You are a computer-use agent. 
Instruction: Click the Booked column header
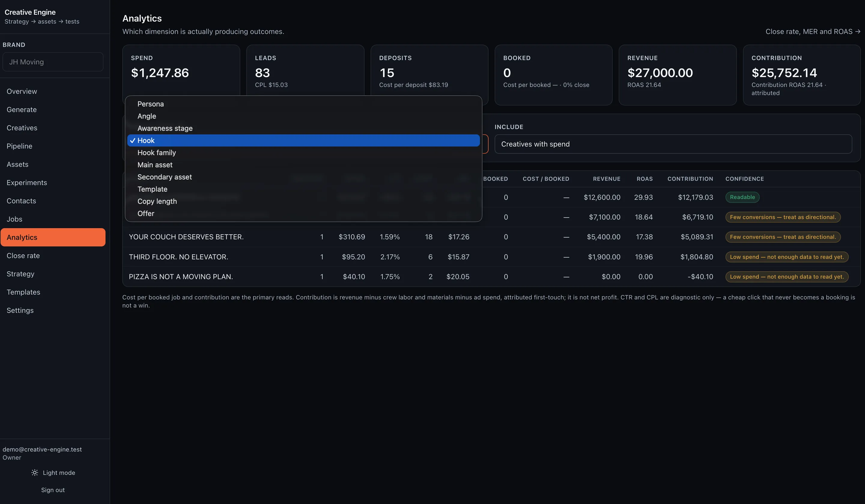click(495, 179)
